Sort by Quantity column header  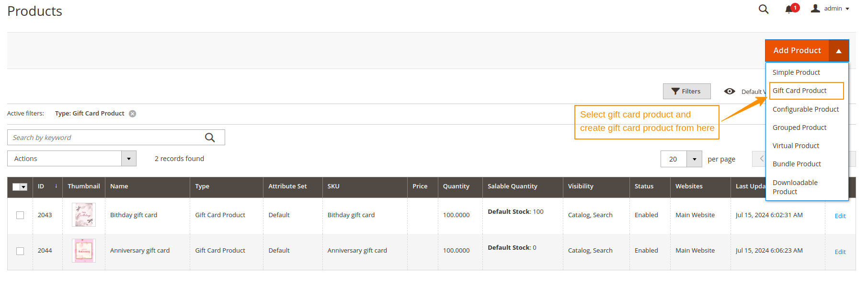[x=460, y=186]
